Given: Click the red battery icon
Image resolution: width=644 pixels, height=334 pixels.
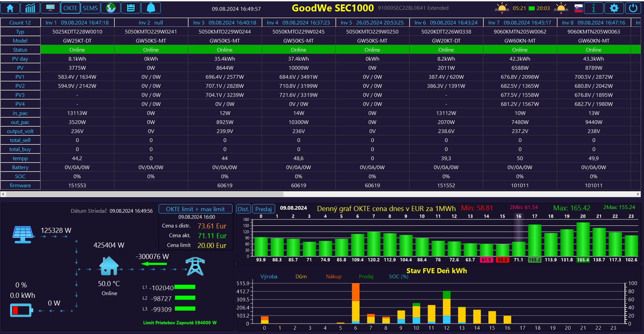Looking at the screenshot, I should [x=21, y=310].
